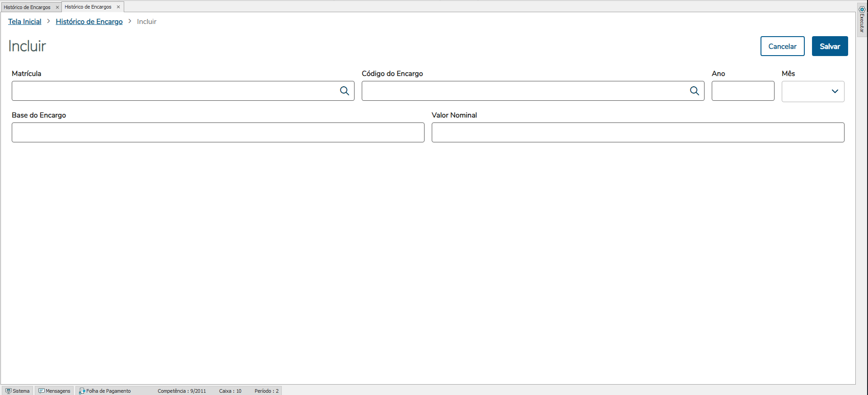This screenshot has width=868, height=395.
Task: Click Folha de Pagamento in the status bar
Action: 105,391
